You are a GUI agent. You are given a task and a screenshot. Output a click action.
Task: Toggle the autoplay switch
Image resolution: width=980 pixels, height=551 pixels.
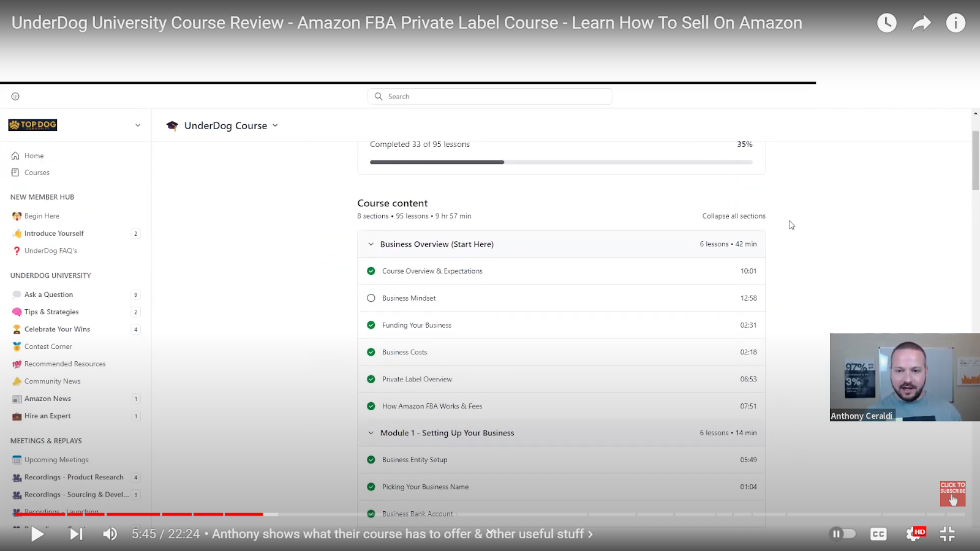843,534
